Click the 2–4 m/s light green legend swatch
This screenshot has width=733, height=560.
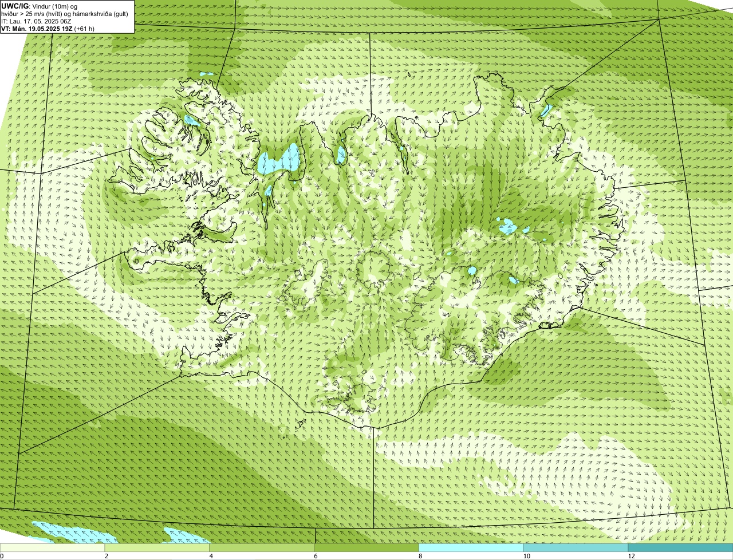(157, 548)
